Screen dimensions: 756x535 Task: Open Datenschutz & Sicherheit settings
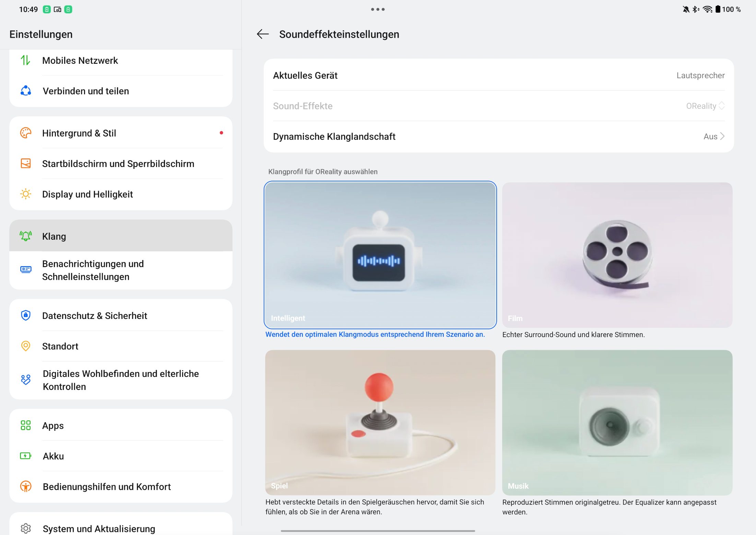[121, 315]
